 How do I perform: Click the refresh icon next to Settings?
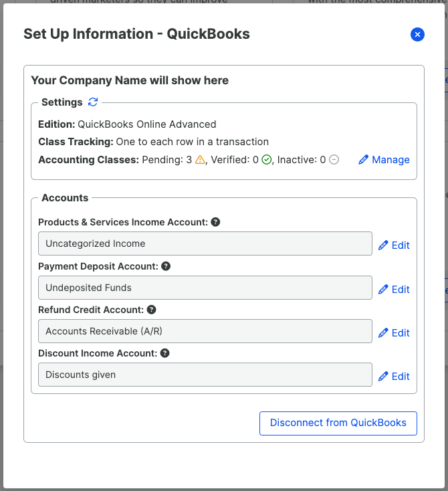pyautogui.click(x=93, y=102)
